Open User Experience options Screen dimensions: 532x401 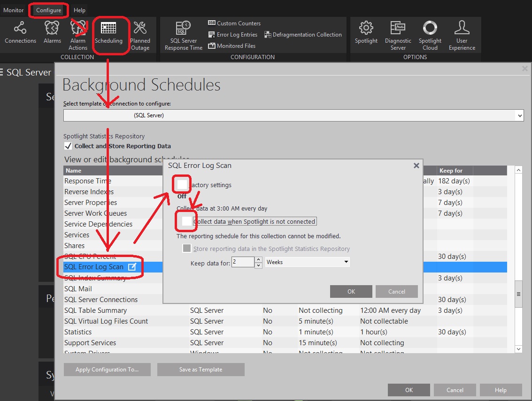pos(462,36)
